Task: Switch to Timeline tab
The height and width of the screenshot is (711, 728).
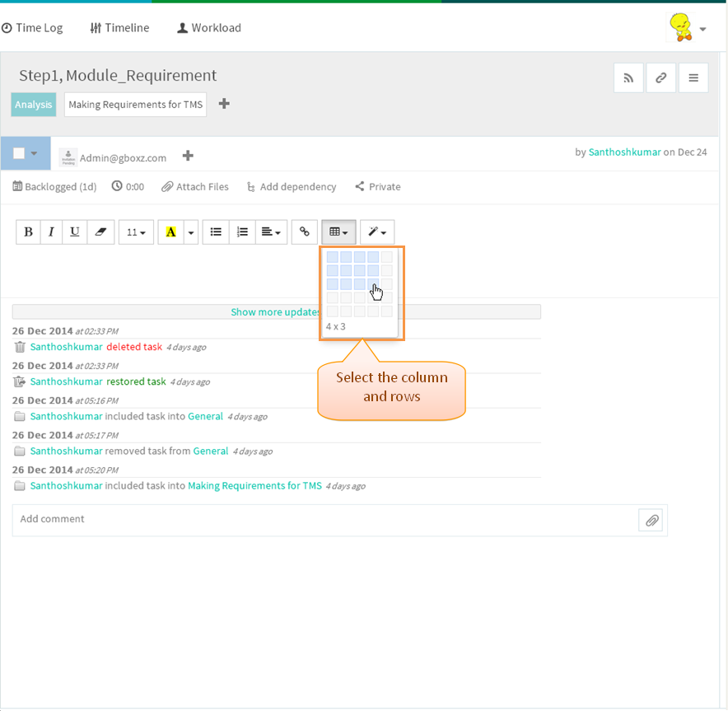Action: [119, 28]
